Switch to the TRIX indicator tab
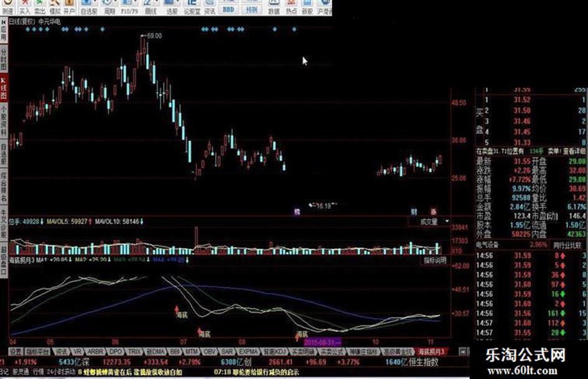 [x=134, y=352]
